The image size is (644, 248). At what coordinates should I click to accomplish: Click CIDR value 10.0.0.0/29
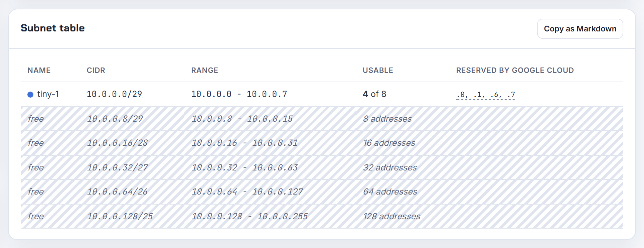[114, 94]
